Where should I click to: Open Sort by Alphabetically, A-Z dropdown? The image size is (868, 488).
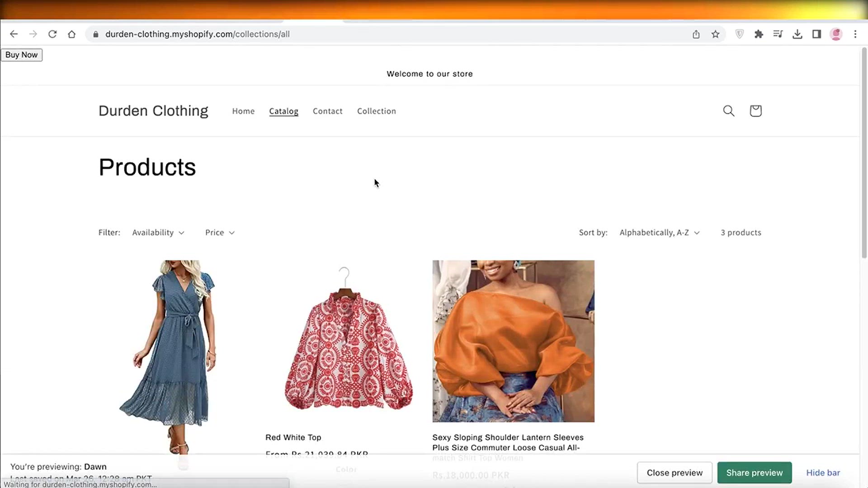[660, 232]
